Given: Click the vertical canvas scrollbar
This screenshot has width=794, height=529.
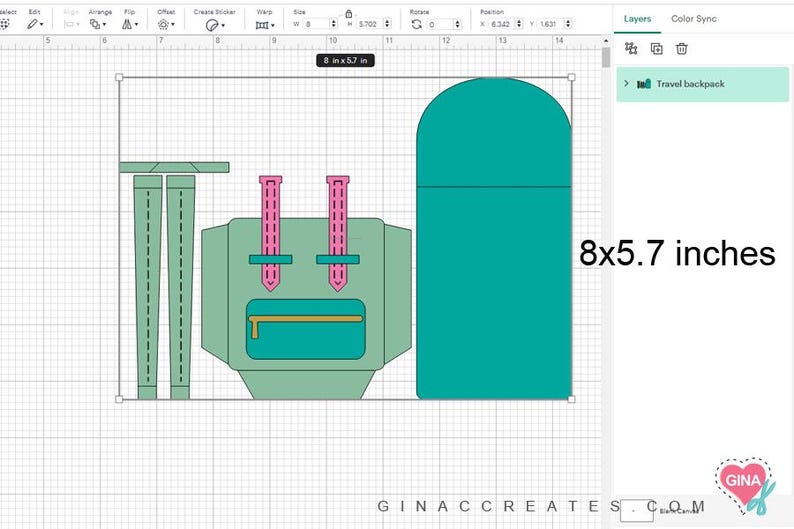Looking at the screenshot, I should [606, 57].
